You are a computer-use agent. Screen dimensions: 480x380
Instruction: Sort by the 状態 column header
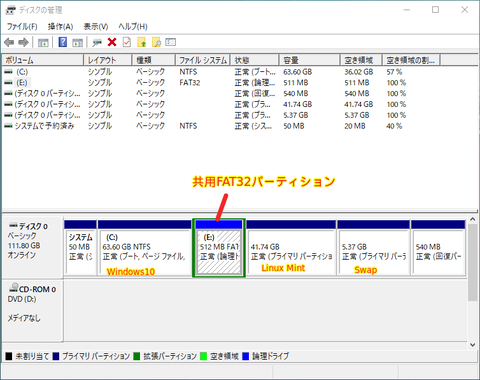(x=255, y=60)
